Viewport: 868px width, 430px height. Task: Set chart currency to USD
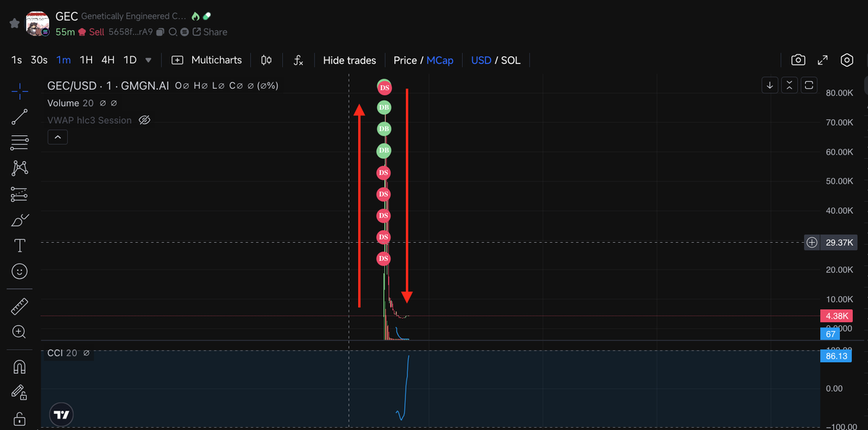pos(481,60)
